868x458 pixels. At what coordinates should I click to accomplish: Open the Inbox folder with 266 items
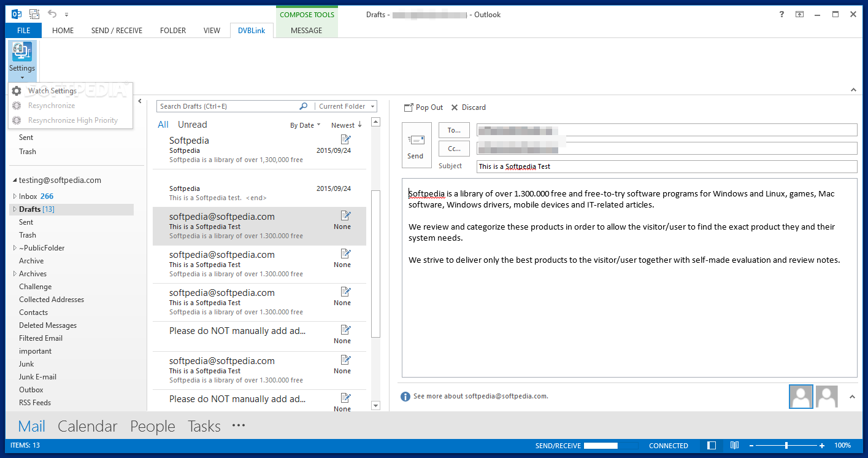36,196
